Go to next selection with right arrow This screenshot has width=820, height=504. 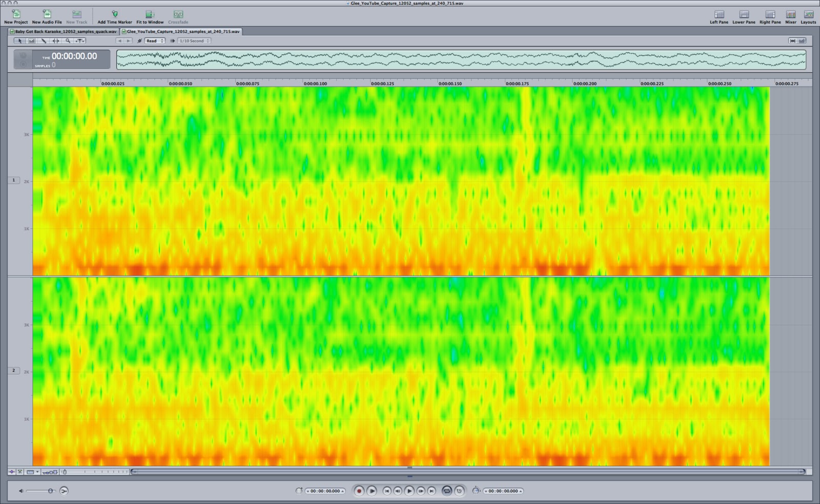[x=128, y=41]
